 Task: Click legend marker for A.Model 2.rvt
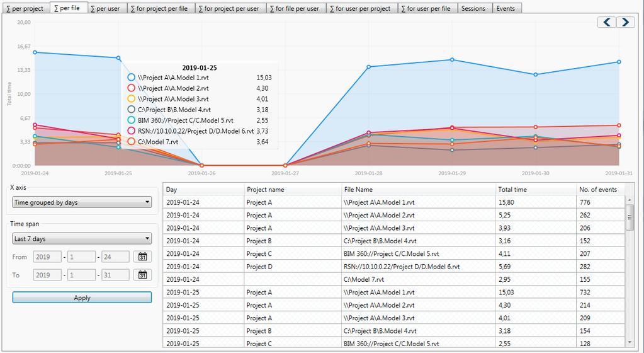(131, 88)
